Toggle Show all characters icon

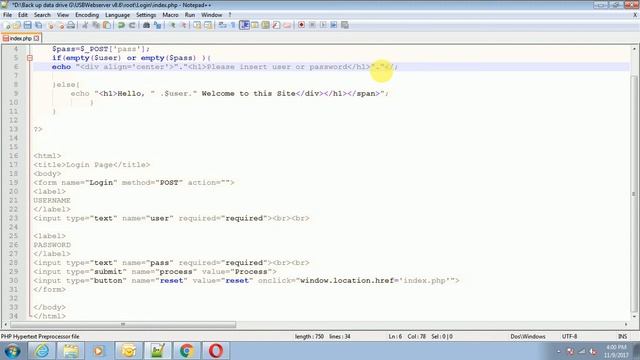pyautogui.click(x=233, y=25)
